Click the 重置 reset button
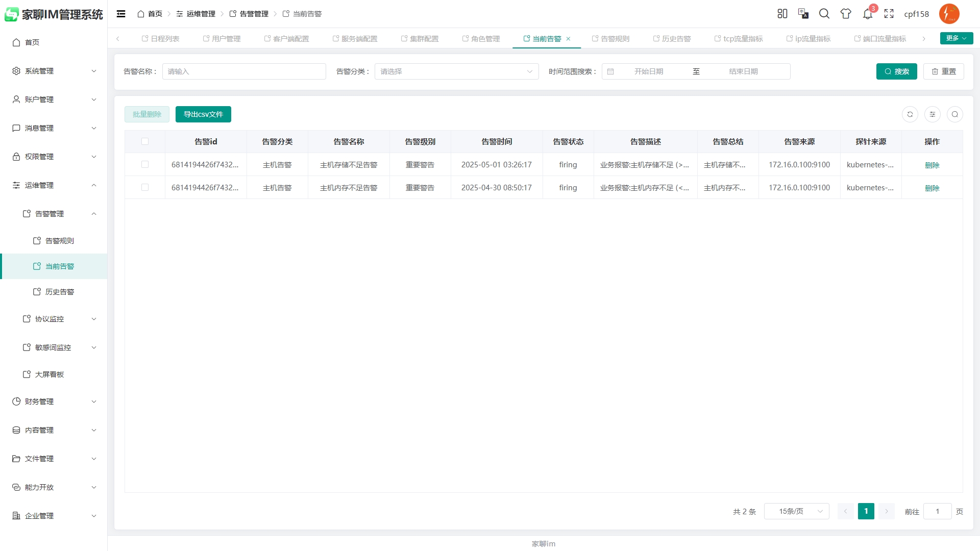Image resolution: width=980 pixels, height=551 pixels. pos(943,71)
